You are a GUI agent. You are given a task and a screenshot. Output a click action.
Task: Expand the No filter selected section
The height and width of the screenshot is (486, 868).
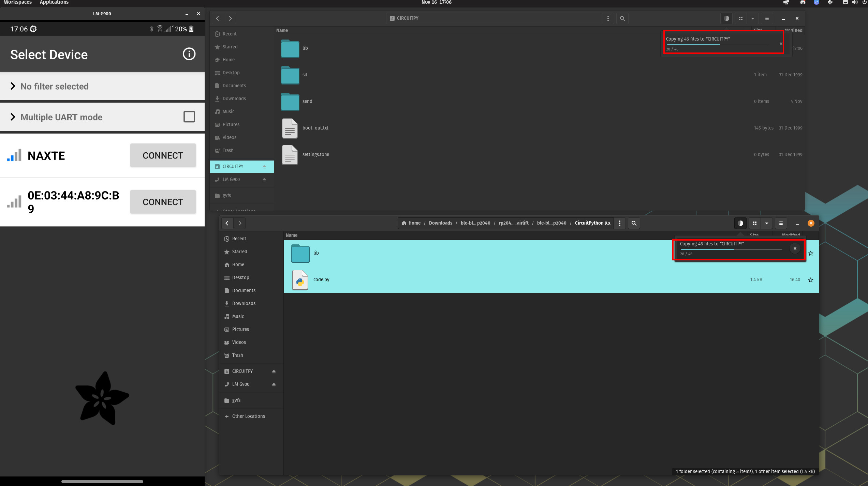pyautogui.click(x=13, y=86)
